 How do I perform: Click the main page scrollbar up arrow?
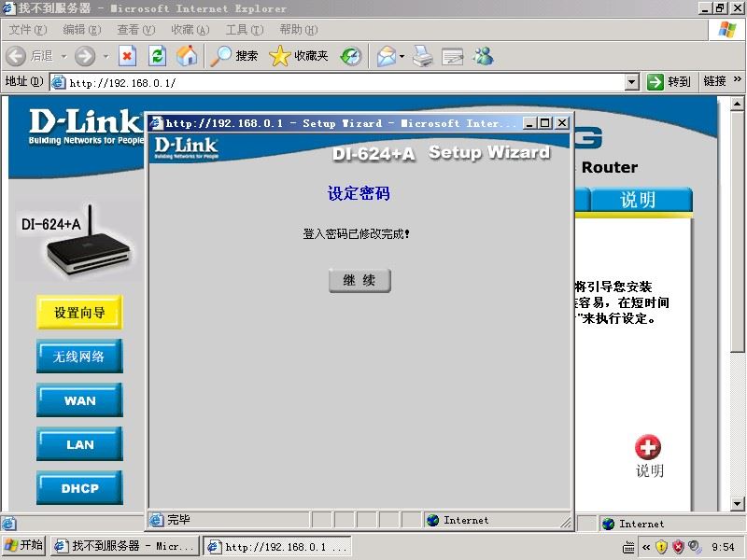(737, 104)
